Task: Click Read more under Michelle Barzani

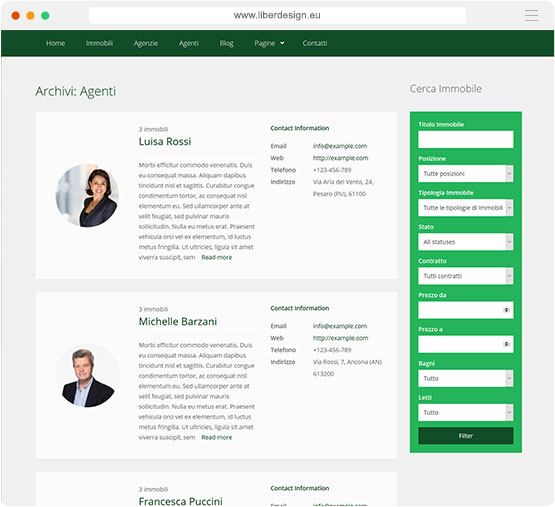Action: 217,437
